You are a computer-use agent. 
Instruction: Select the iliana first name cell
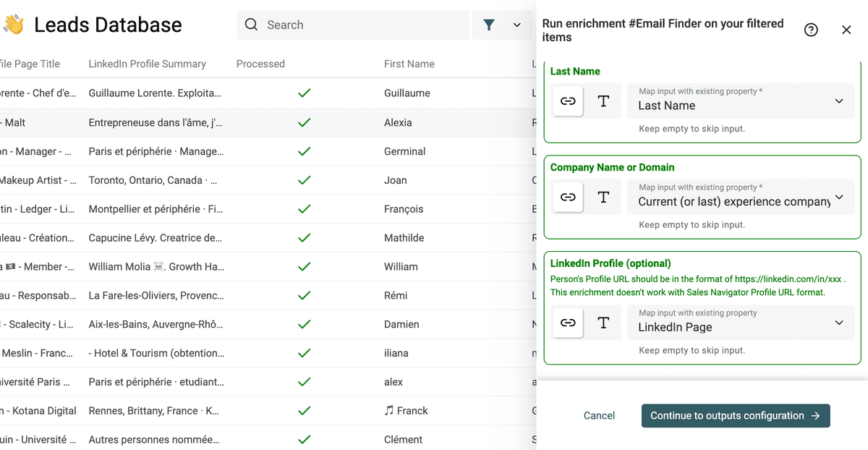396,353
